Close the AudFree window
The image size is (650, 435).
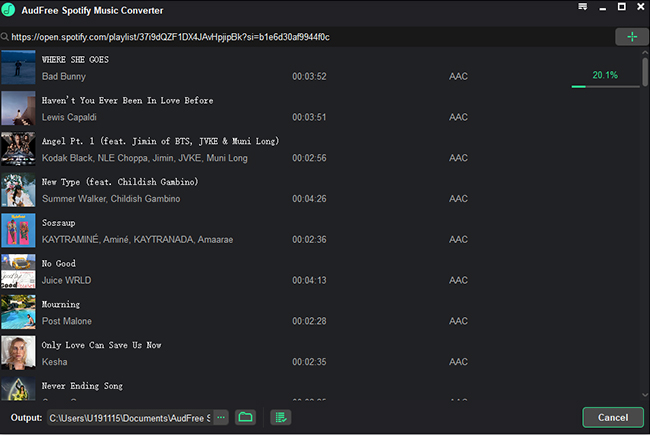click(x=640, y=7)
